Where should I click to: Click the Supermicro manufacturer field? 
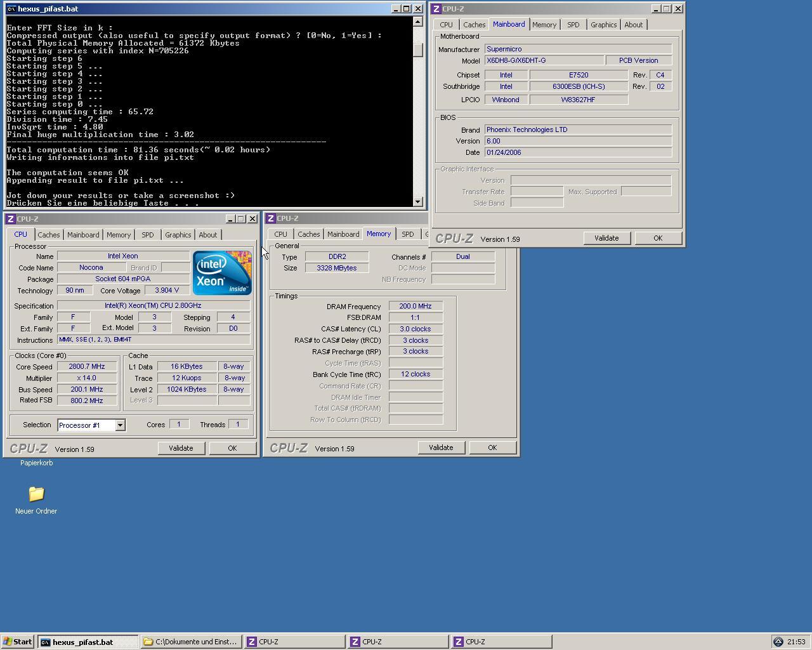click(578, 49)
